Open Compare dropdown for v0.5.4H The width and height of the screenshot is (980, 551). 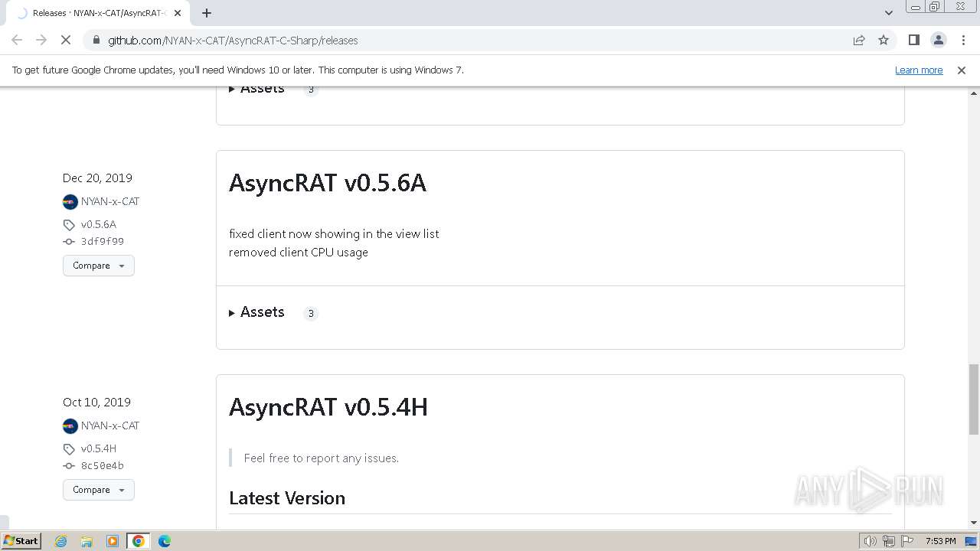tap(99, 490)
